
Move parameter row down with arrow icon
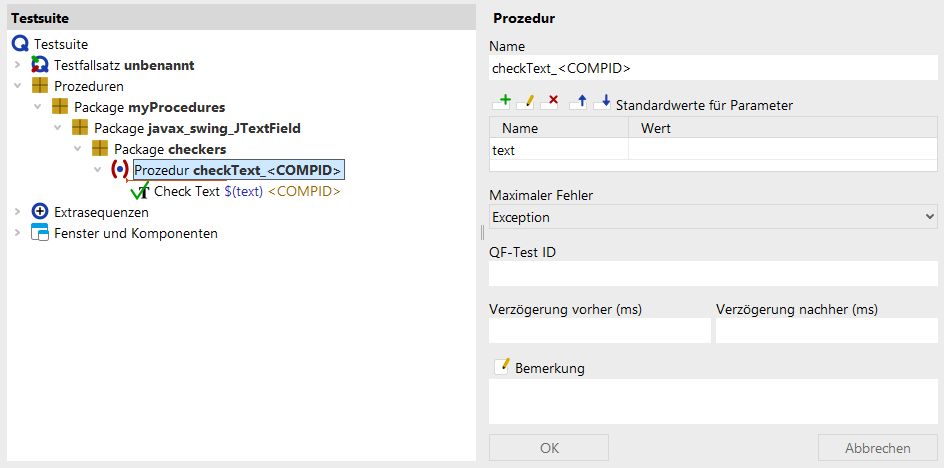click(603, 102)
